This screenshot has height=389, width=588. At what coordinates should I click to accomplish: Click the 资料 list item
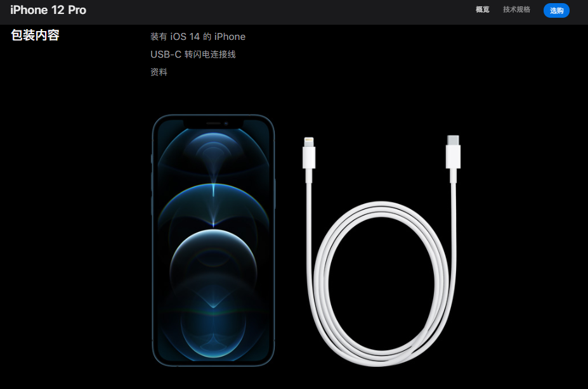point(159,72)
